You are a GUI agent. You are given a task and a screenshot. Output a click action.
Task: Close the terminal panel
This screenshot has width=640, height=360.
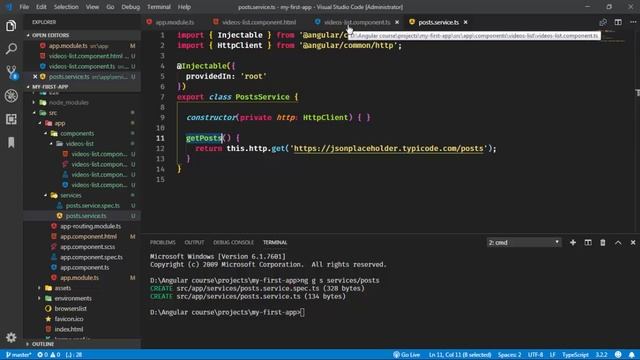(x=633, y=242)
